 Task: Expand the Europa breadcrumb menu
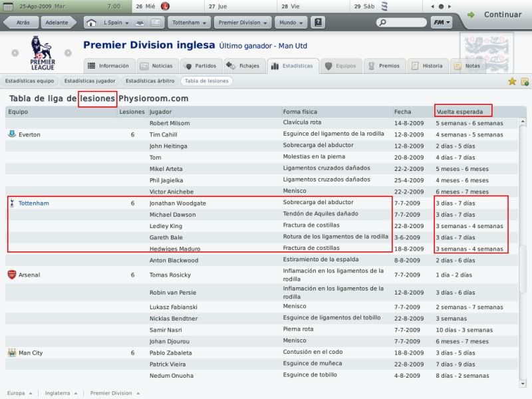coord(20,393)
